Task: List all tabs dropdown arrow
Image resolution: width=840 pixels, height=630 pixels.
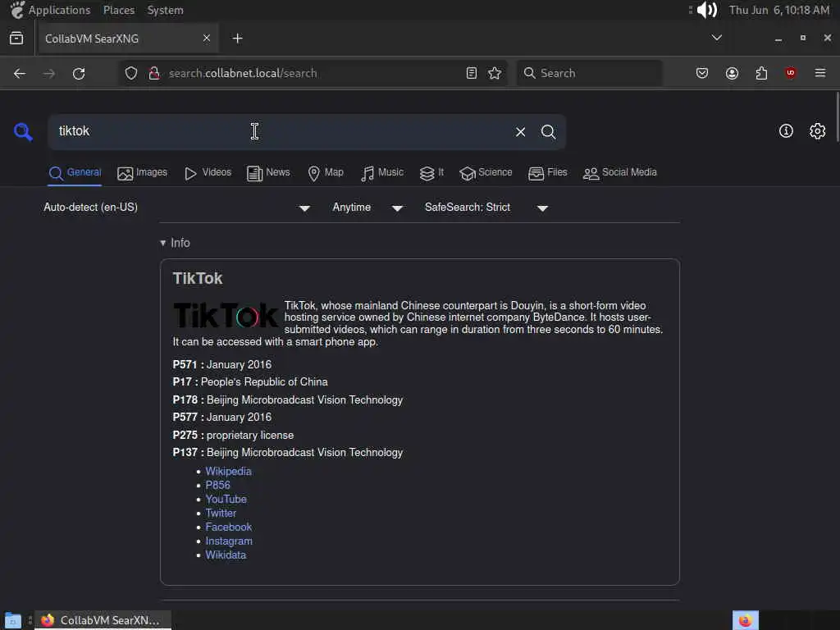Action: click(x=717, y=38)
